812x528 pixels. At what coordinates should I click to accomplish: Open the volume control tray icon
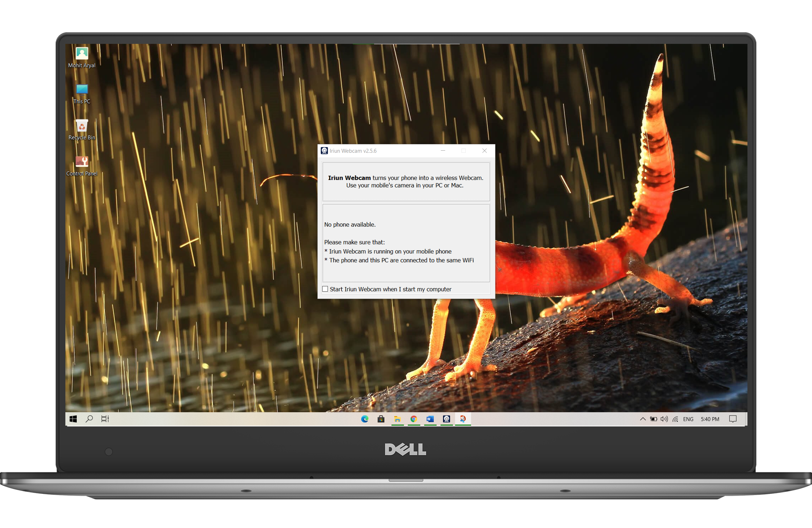point(664,419)
